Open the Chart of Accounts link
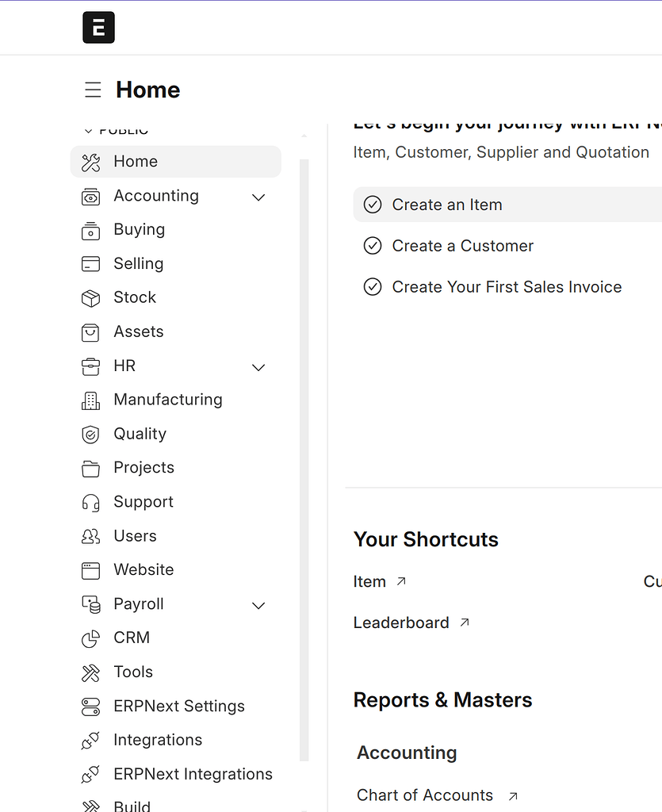The height and width of the screenshot is (812, 662). click(425, 795)
